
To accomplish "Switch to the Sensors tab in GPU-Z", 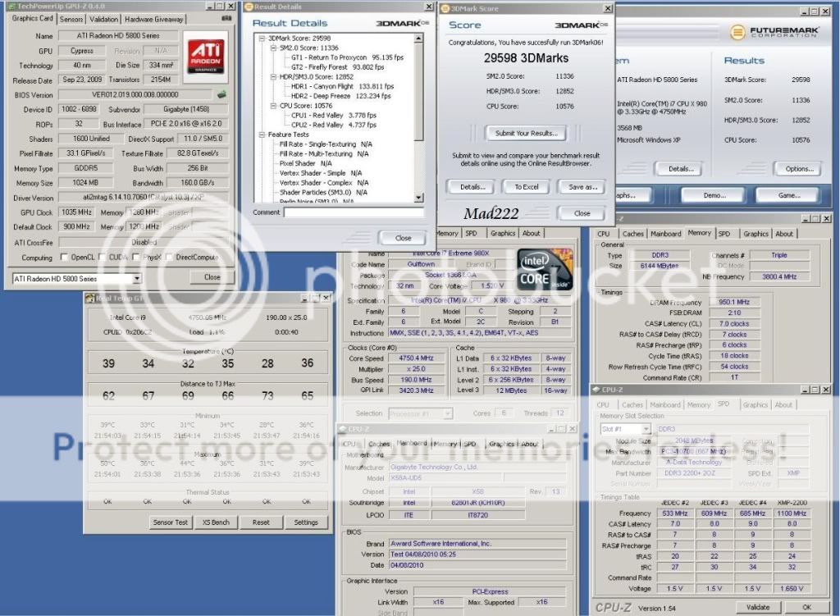I will (x=71, y=20).
